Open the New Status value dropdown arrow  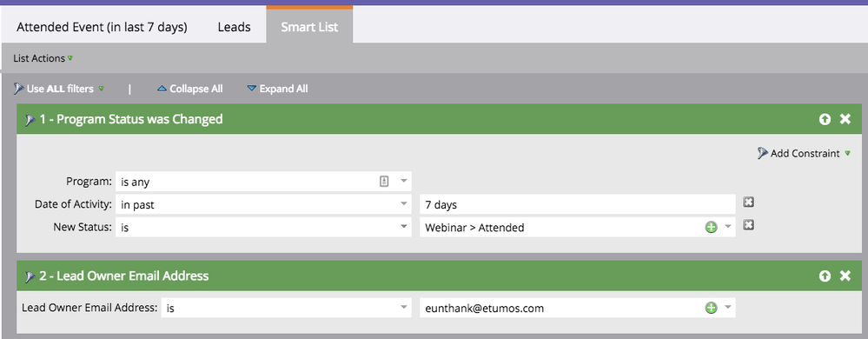[x=728, y=227]
